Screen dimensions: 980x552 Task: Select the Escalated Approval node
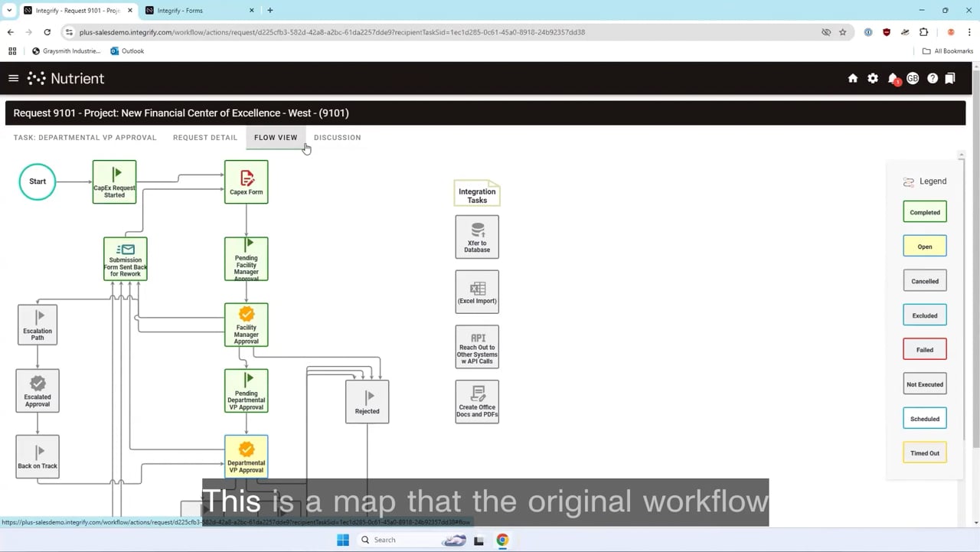point(38,390)
